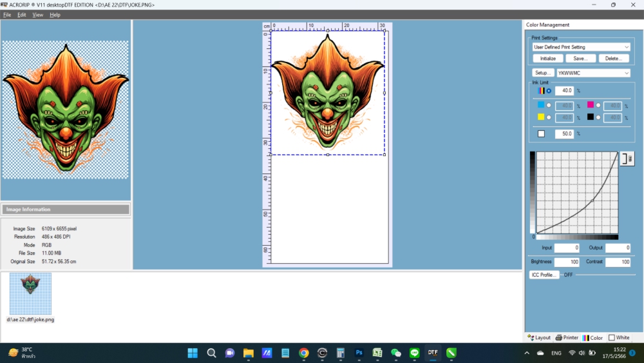Click the DTF AcroRIP taskbar icon
Image resolution: width=644 pixels, height=363 pixels.
tap(433, 353)
